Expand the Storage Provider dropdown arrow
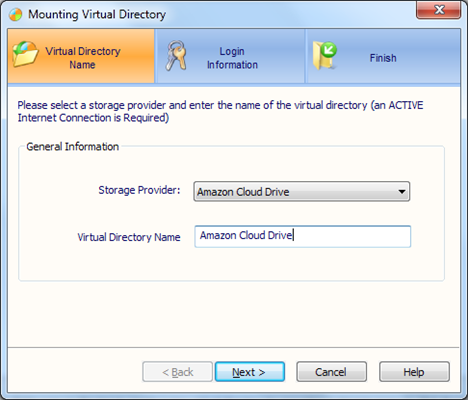Screen dimensions: 468x400 [402, 192]
